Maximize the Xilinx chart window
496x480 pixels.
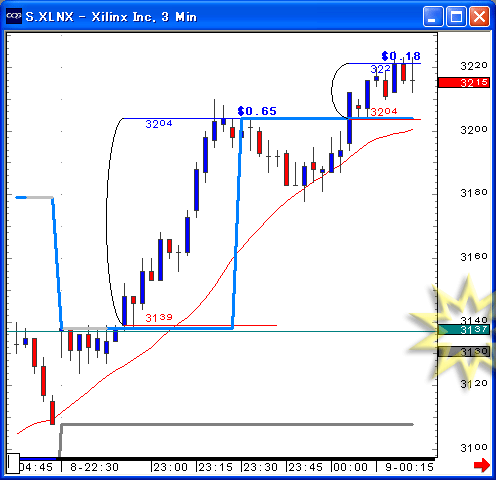coord(456,16)
